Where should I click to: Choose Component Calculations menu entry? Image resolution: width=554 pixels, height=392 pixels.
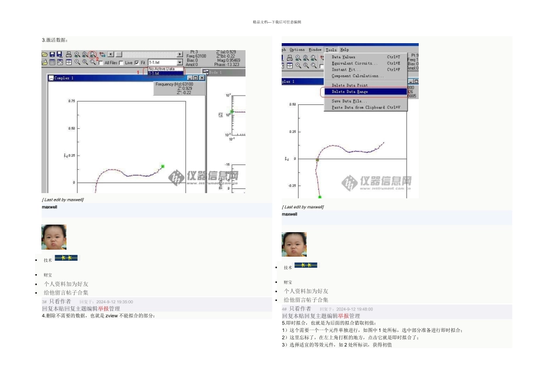(366, 76)
